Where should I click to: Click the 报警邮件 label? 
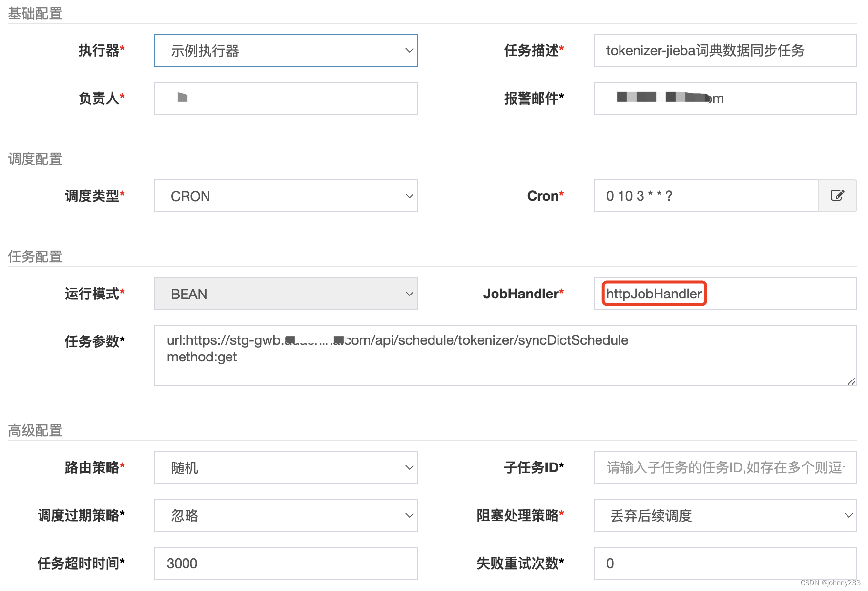click(x=534, y=98)
